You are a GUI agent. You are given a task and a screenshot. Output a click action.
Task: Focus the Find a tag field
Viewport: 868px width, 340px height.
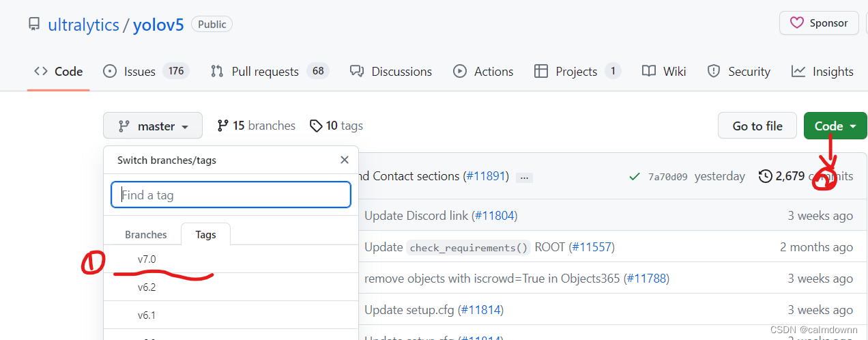tap(231, 195)
